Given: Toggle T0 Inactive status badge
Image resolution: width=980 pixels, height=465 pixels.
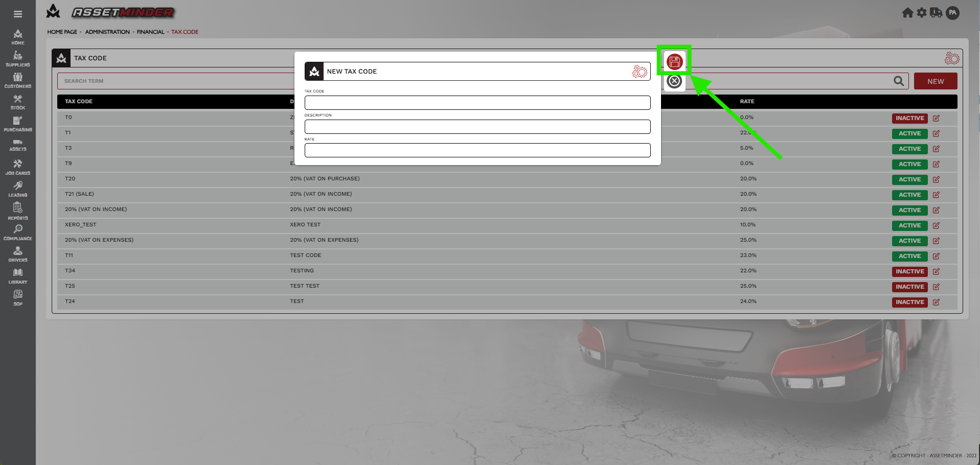Looking at the screenshot, I should (x=909, y=118).
